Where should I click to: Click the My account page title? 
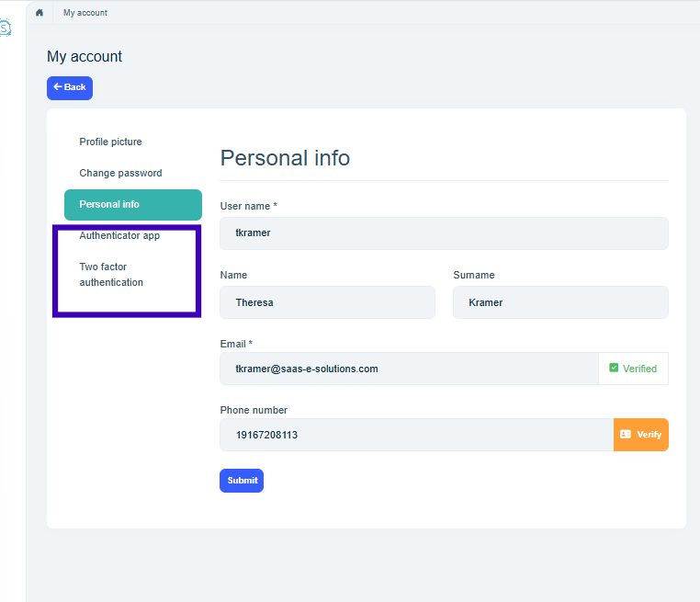pyautogui.click(x=85, y=57)
